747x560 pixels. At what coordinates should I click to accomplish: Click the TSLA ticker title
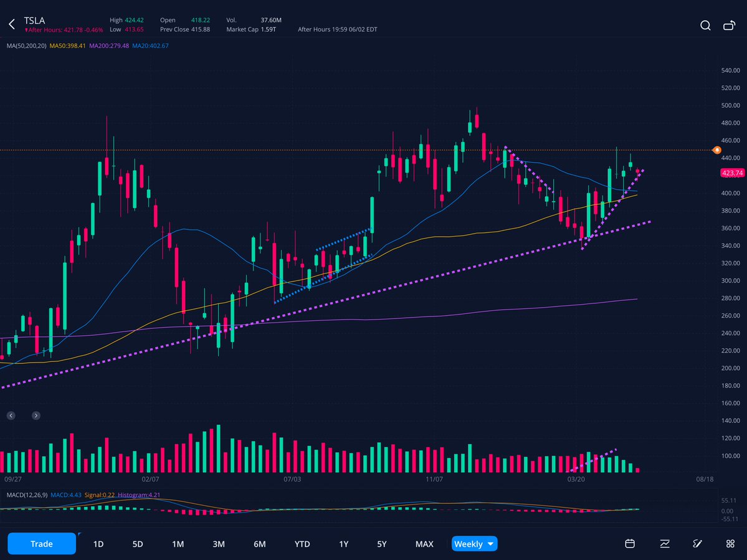(34, 21)
